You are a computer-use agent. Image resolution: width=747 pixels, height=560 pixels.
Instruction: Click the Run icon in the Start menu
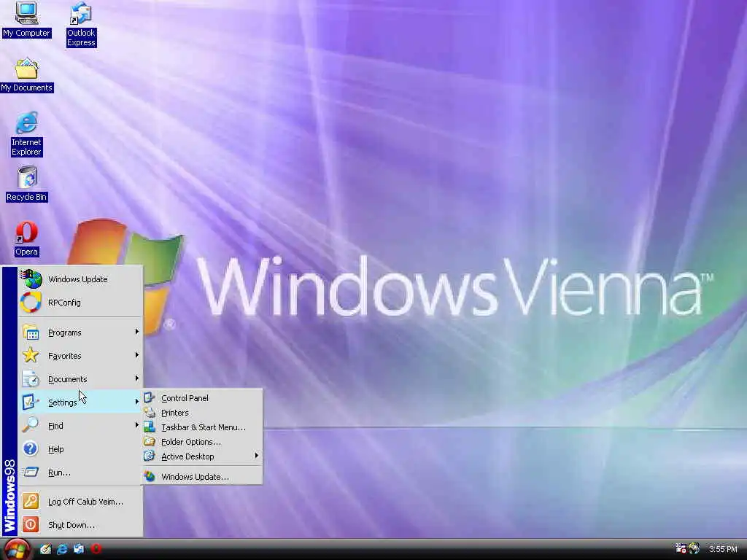point(31,472)
